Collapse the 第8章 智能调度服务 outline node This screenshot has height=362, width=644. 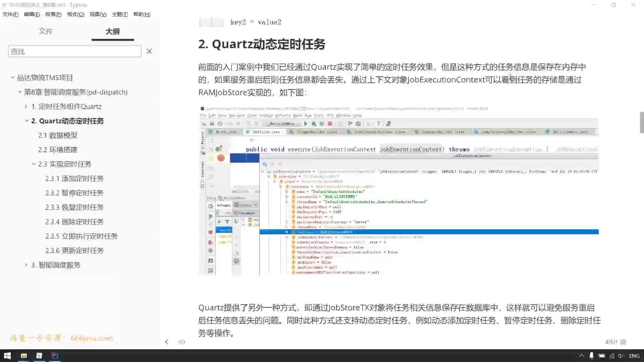point(19,92)
